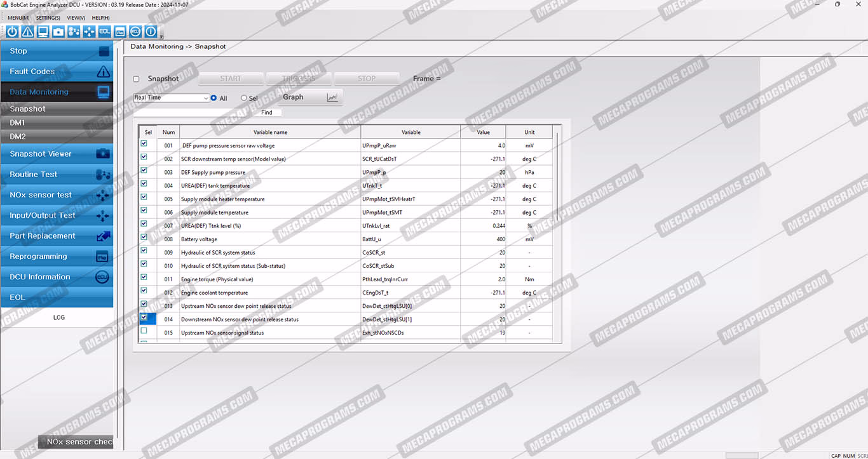Open Reprogramming in the sidebar
The image size is (868, 459).
tap(57, 256)
